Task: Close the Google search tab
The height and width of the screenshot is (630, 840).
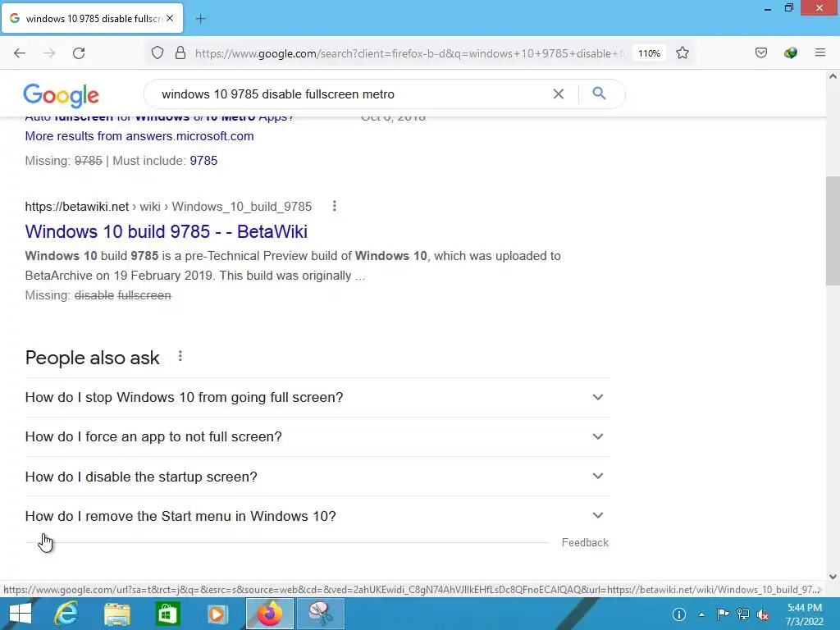Action: (x=170, y=18)
